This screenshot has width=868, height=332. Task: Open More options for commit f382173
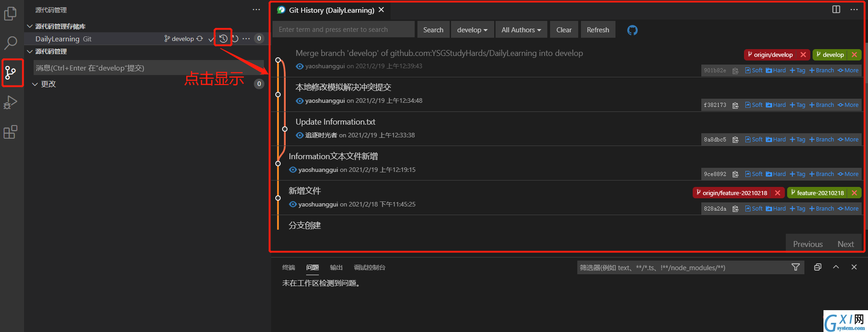coord(848,105)
